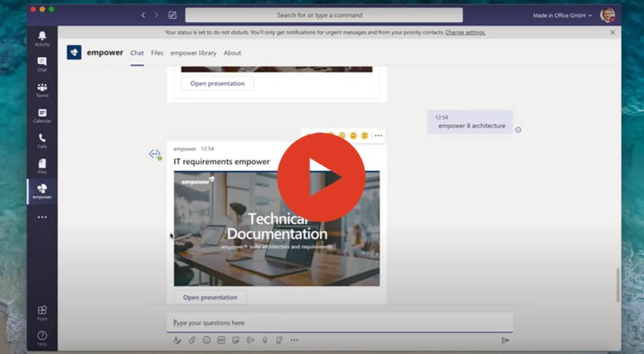Screen dimensions: 644x354
Task: Click the empower app logo in header
Action: 74,52
